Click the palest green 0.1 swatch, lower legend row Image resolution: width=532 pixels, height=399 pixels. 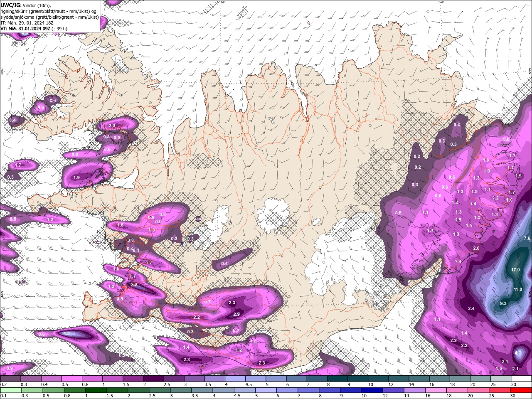pyautogui.click(x=11, y=390)
